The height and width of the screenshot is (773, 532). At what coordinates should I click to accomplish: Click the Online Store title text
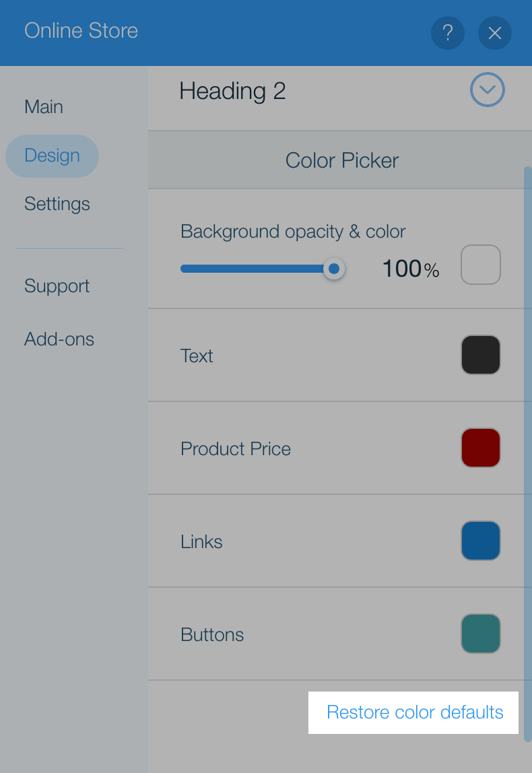pyautogui.click(x=81, y=30)
